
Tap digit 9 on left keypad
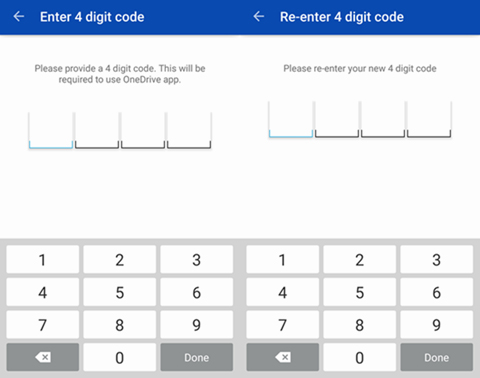coord(197,325)
